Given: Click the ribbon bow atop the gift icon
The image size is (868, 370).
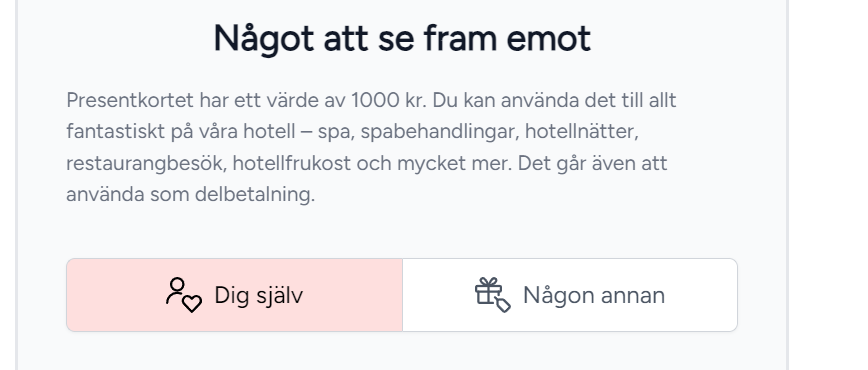Looking at the screenshot, I should [488, 281].
